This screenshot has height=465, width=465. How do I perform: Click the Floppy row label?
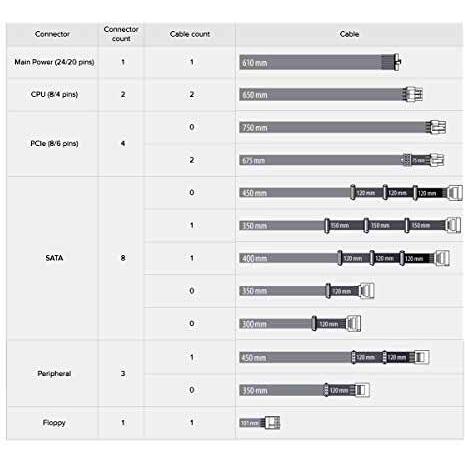(x=54, y=423)
